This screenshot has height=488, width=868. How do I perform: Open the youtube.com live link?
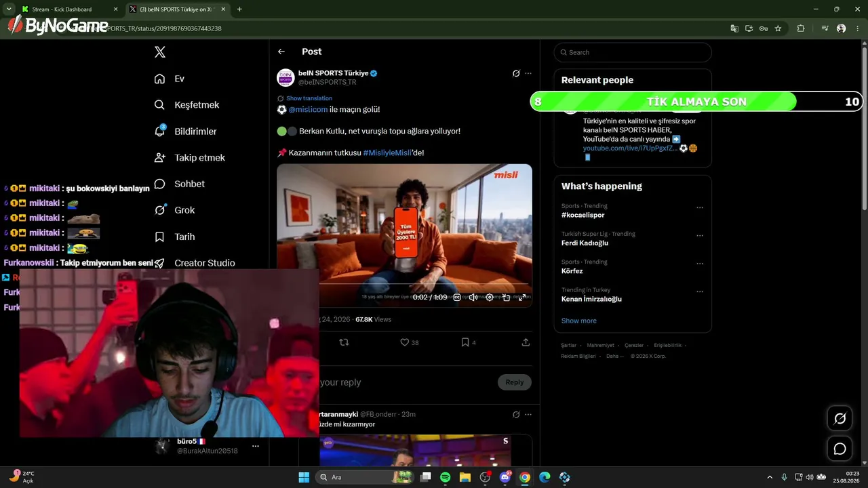630,148
